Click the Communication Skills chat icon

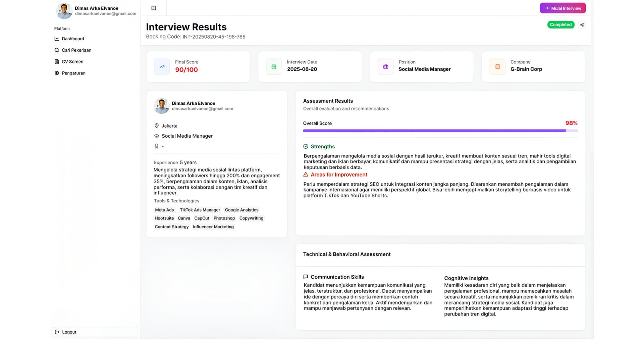pyautogui.click(x=306, y=277)
